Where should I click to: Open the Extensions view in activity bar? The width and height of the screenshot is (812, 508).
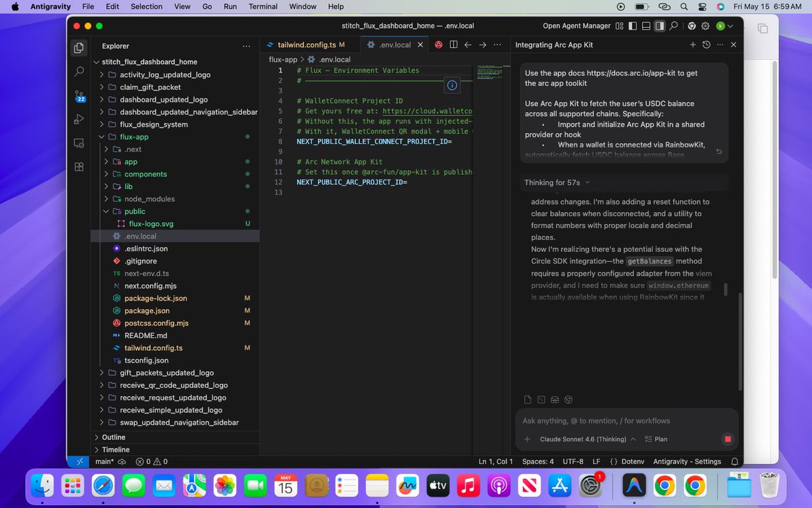(x=79, y=167)
